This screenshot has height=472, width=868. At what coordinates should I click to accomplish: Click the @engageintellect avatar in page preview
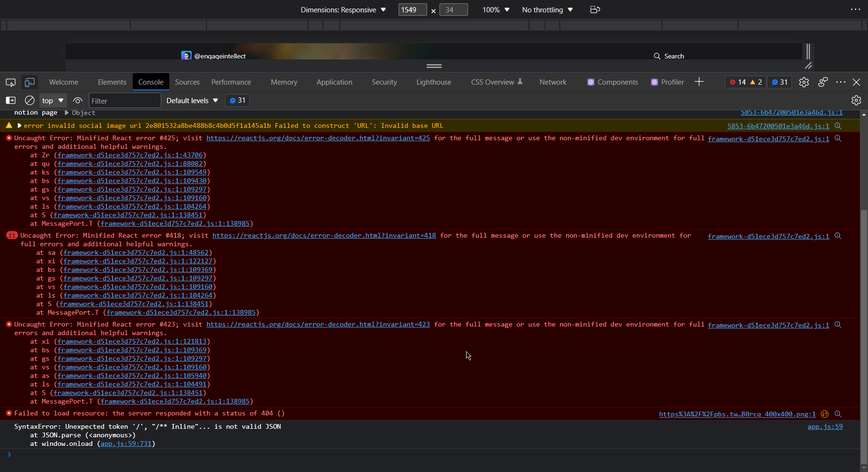186,56
